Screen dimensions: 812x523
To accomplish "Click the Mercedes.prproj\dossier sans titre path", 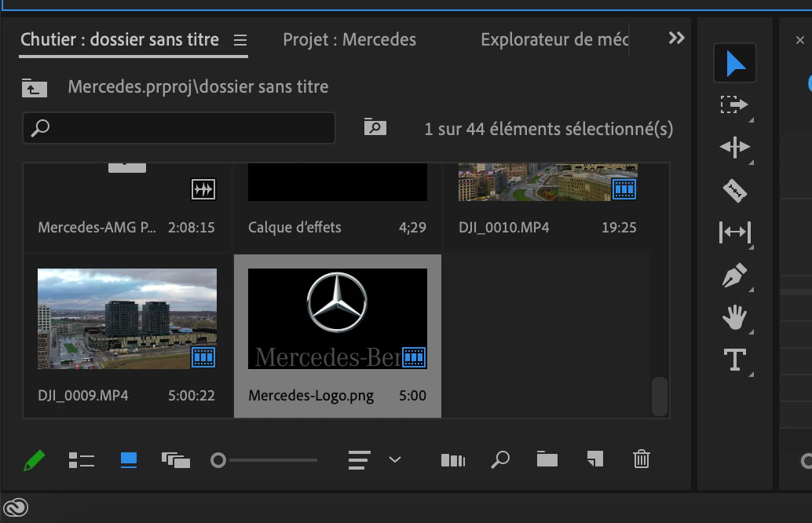I will click(x=198, y=87).
